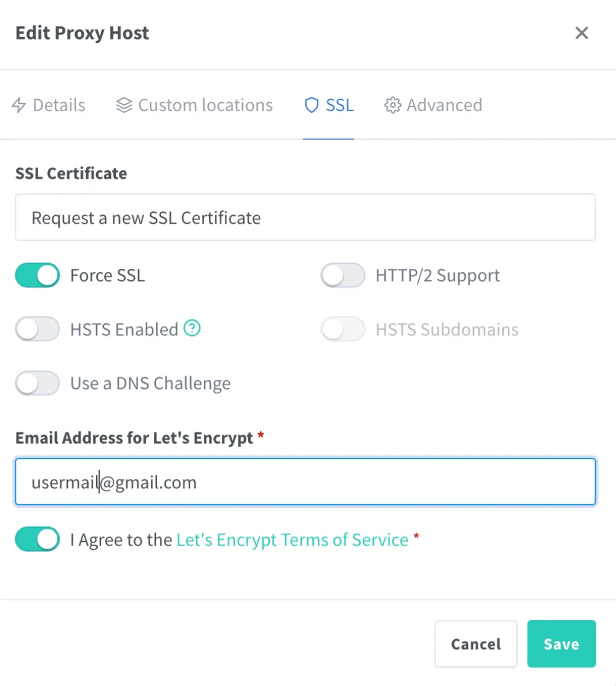The height and width of the screenshot is (686, 616).
Task: Enable the HTTP/2 Support toggle
Action: (342, 275)
